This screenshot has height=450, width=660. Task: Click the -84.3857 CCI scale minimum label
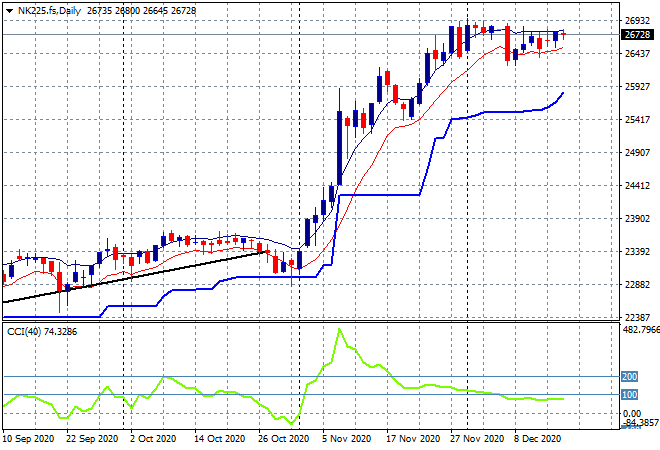[641, 422]
